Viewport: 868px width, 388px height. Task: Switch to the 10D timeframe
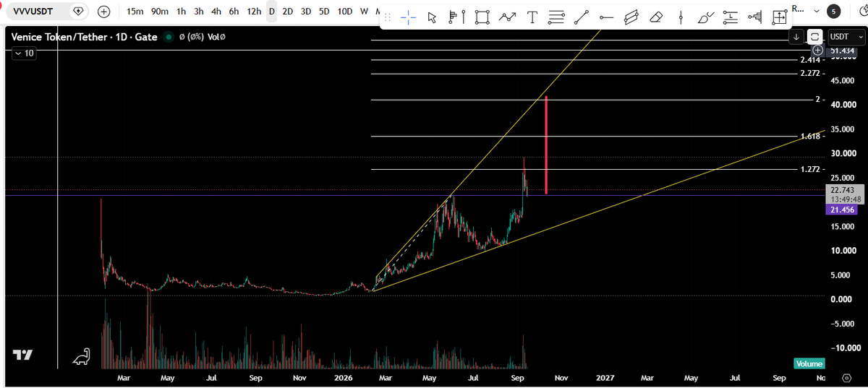click(346, 12)
